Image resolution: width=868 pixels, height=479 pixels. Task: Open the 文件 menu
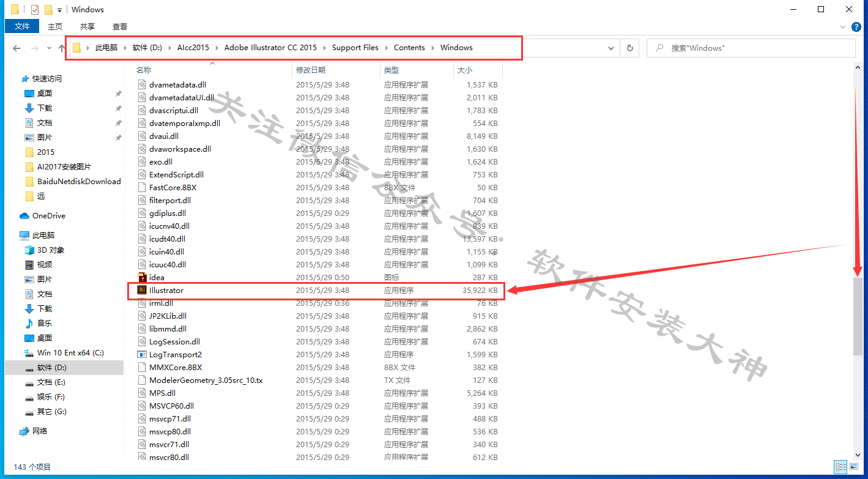(x=22, y=26)
